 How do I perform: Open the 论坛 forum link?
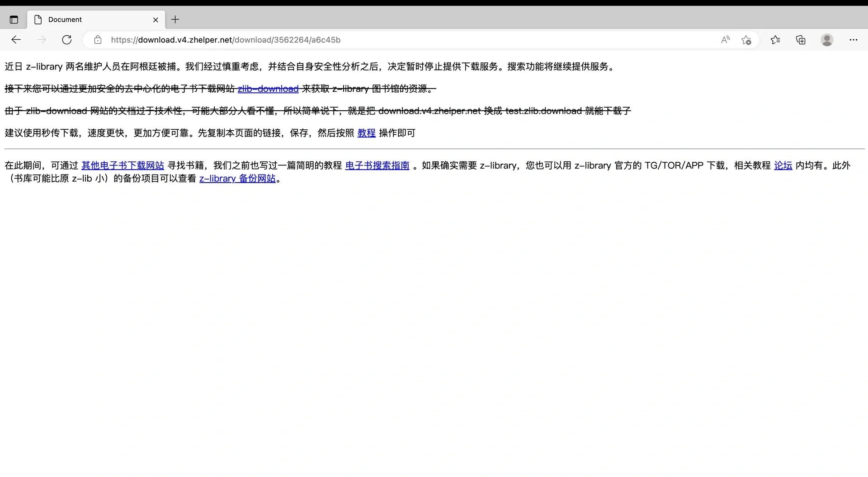783,165
